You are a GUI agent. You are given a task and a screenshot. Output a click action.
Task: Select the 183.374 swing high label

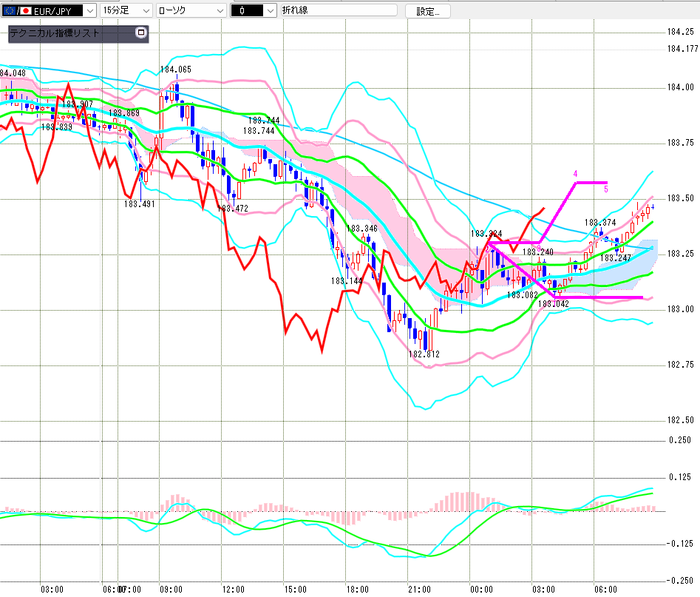[599, 223]
